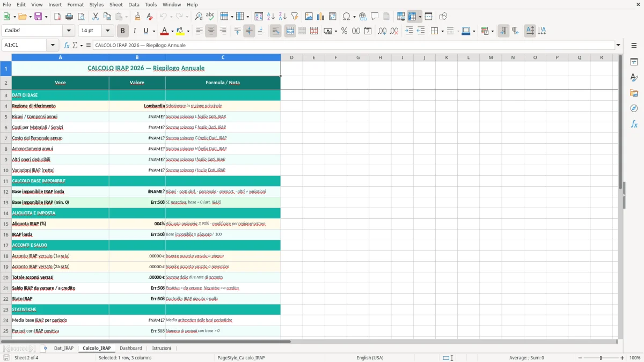Align text right
Viewport: 644px width, 362px height.
(x=223, y=31)
